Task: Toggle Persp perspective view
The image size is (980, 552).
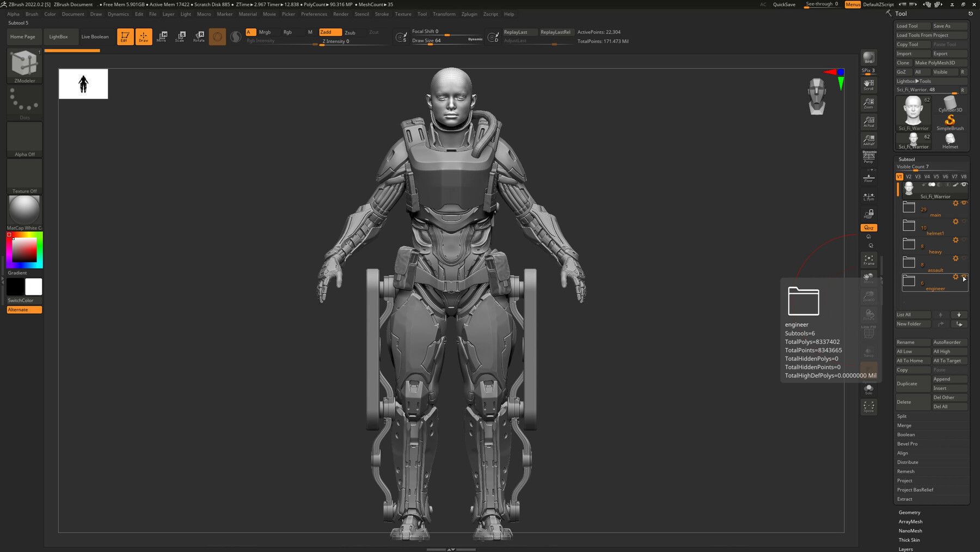Action: point(868,157)
